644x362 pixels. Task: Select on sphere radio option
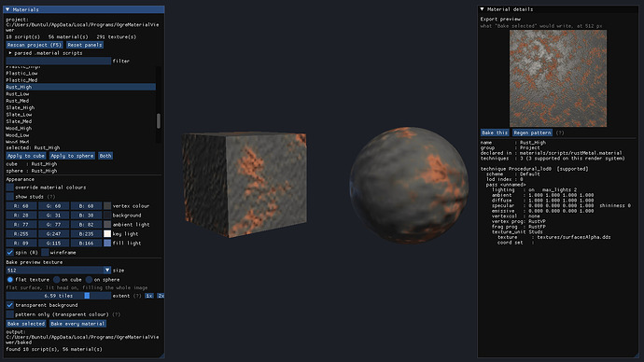coord(89,280)
